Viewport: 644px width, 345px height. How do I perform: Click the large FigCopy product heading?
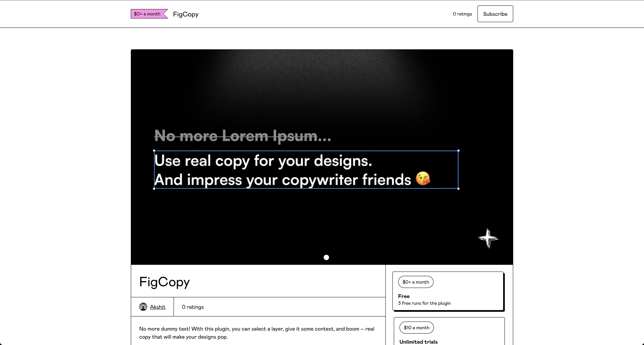point(164,282)
